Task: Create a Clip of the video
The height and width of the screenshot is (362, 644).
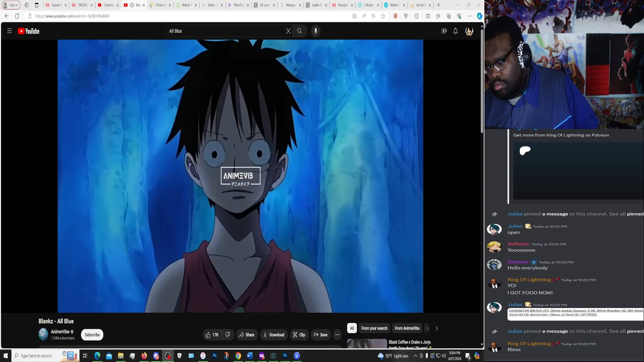Action: pos(299,335)
